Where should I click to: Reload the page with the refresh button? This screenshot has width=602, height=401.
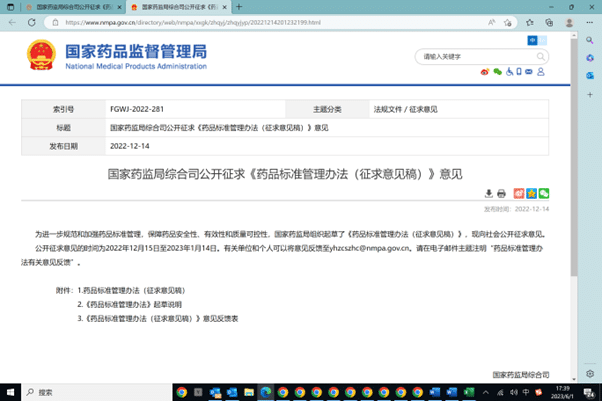pyautogui.click(x=31, y=22)
